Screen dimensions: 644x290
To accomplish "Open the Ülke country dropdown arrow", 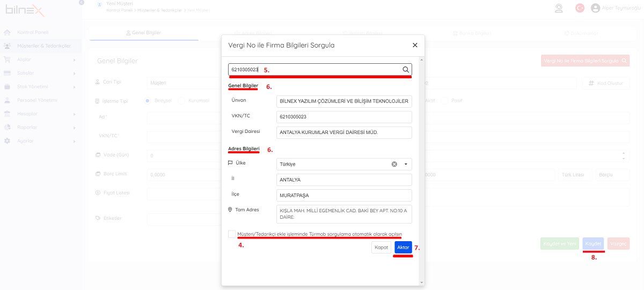I will coord(406,164).
